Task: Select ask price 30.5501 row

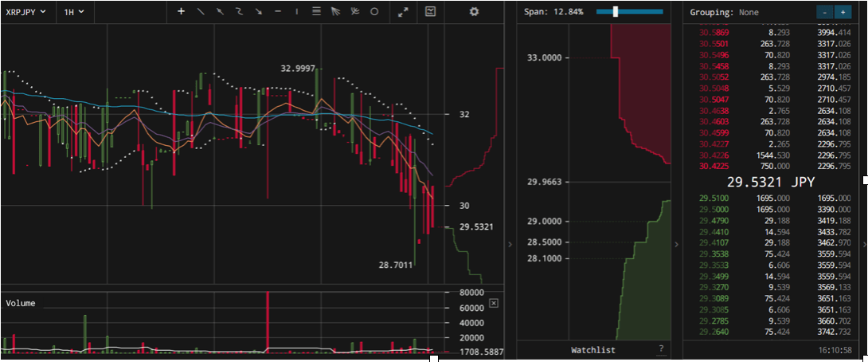Action: (774, 44)
